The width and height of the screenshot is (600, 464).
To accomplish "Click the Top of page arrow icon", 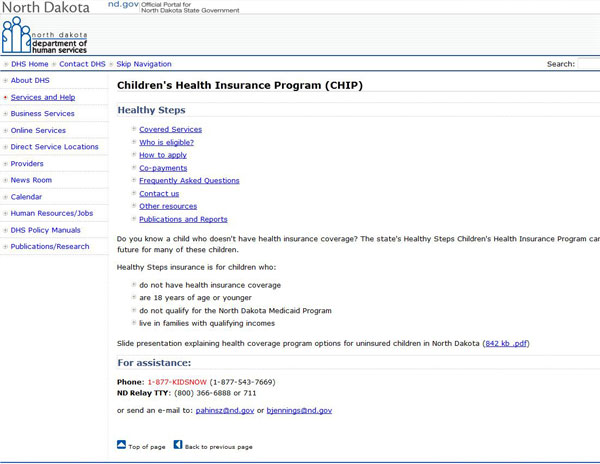I will point(121,444).
